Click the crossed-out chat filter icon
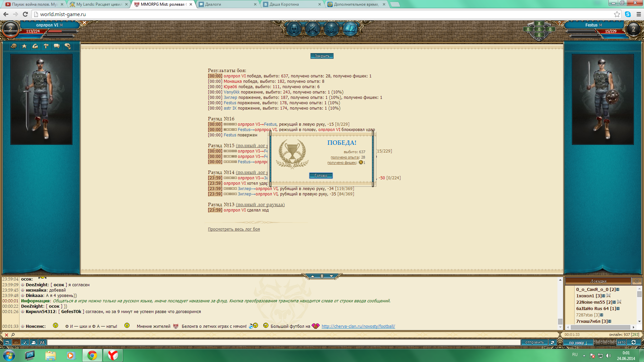 (x=7, y=343)
